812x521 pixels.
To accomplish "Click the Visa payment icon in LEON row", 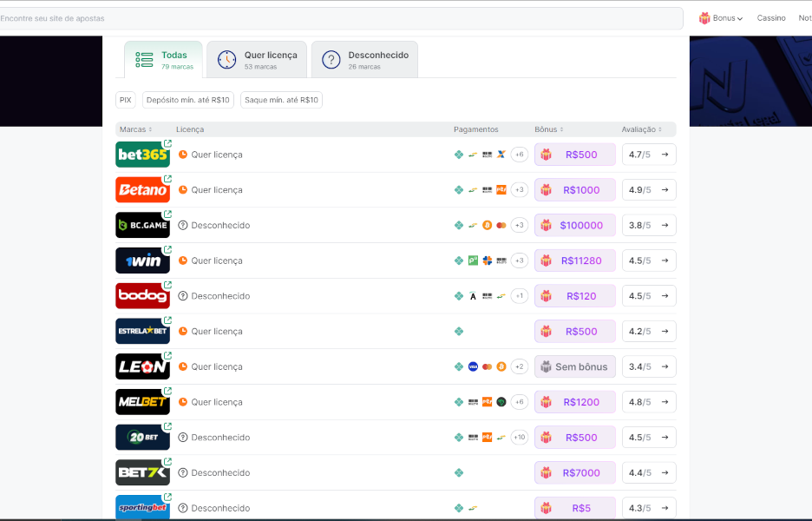I will point(473,366).
